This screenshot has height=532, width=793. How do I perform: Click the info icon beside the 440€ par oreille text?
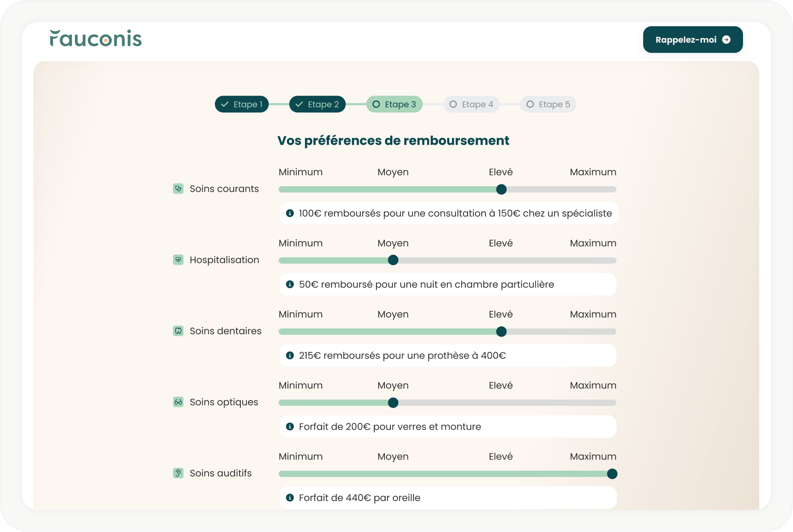pyautogui.click(x=290, y=497)
